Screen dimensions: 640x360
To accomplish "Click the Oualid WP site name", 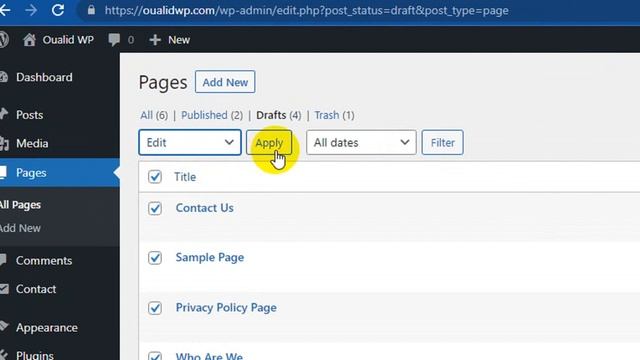I will [x=68, y=40].
